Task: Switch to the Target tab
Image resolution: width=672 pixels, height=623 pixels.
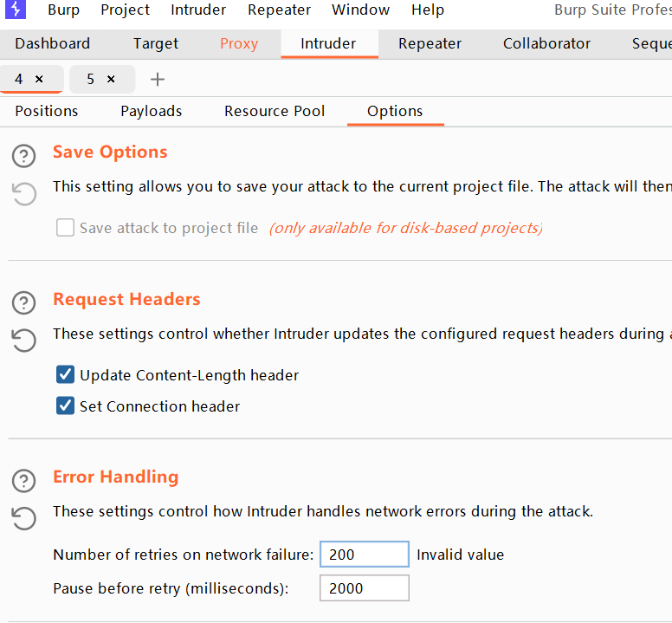Action: tap(156, 43)
